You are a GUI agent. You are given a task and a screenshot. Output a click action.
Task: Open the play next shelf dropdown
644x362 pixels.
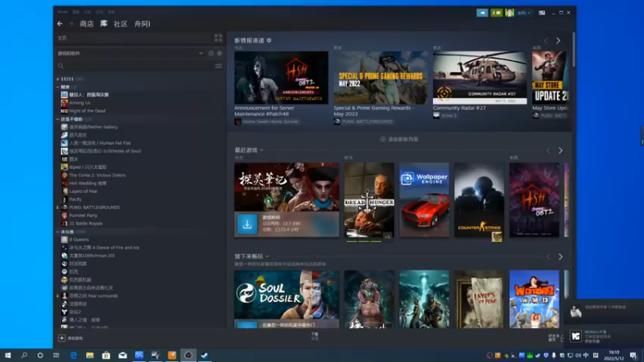(x=267, y=256)
